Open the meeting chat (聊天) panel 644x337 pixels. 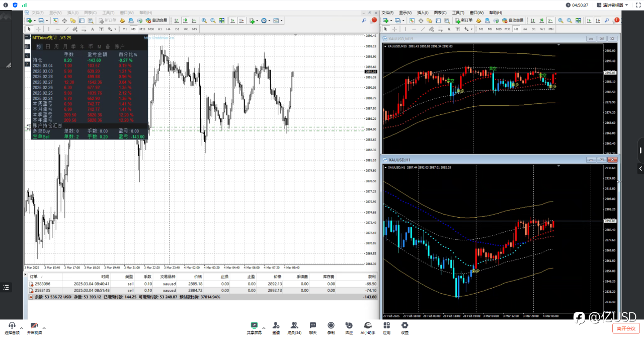point(313,327)
